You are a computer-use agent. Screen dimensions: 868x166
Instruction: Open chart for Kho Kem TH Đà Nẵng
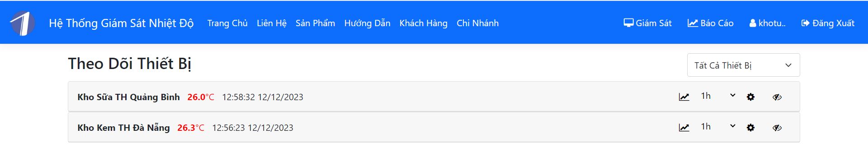pos(684,128)
